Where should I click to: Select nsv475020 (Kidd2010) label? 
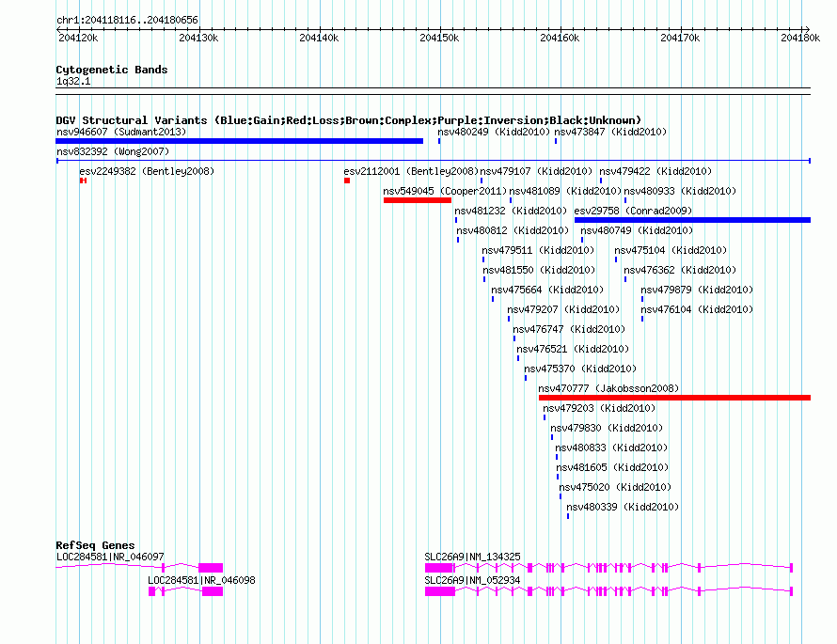615,487
